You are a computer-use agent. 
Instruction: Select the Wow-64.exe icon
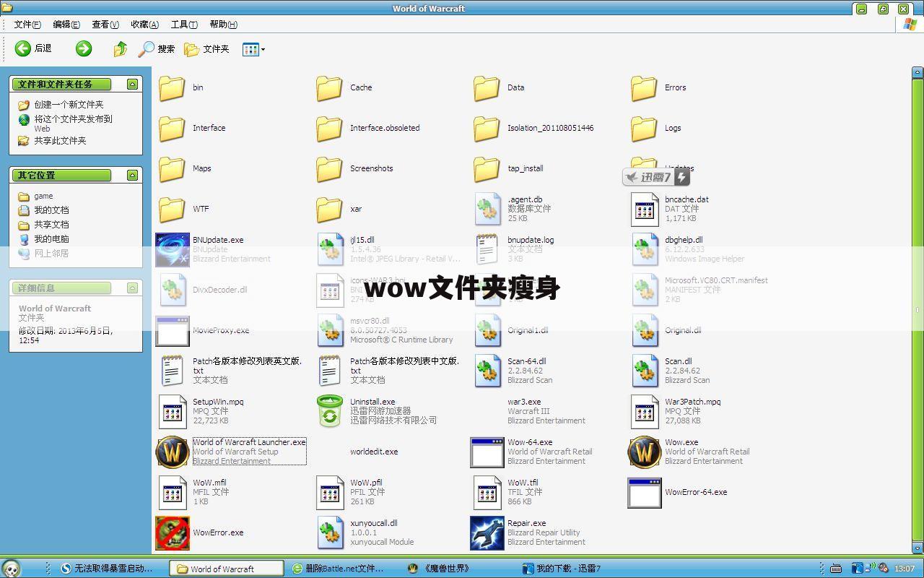487,452
